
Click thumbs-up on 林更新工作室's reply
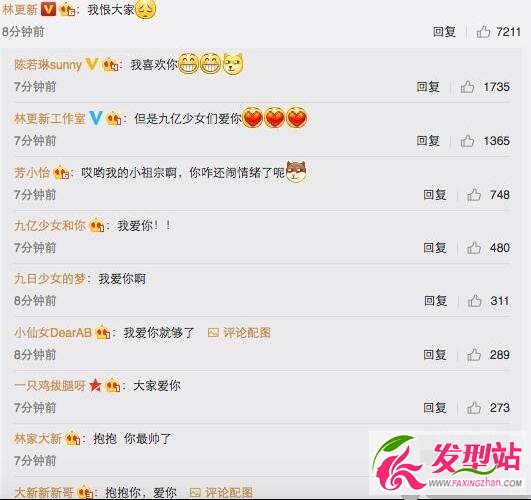point(467,141)
